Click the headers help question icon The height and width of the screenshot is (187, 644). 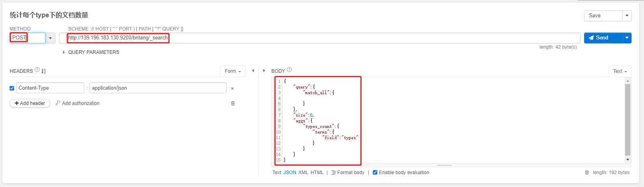[37, 70]
